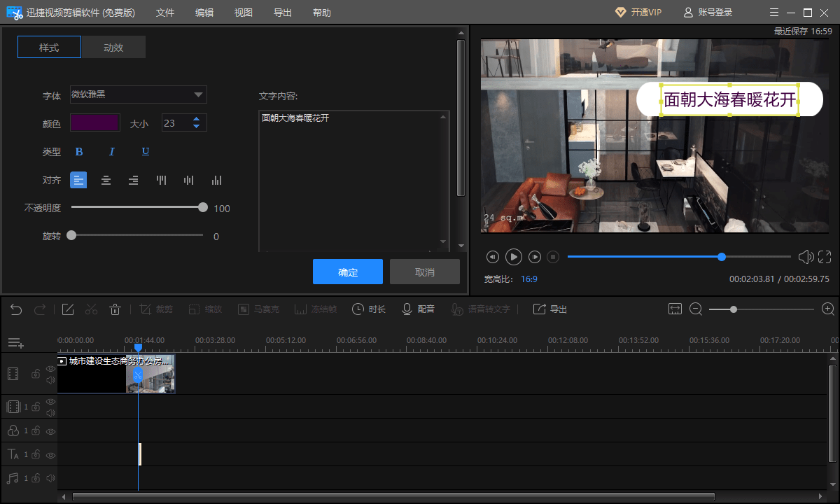
Task: Click the 确定 confirm button
Action: click(x=348, y=272)
